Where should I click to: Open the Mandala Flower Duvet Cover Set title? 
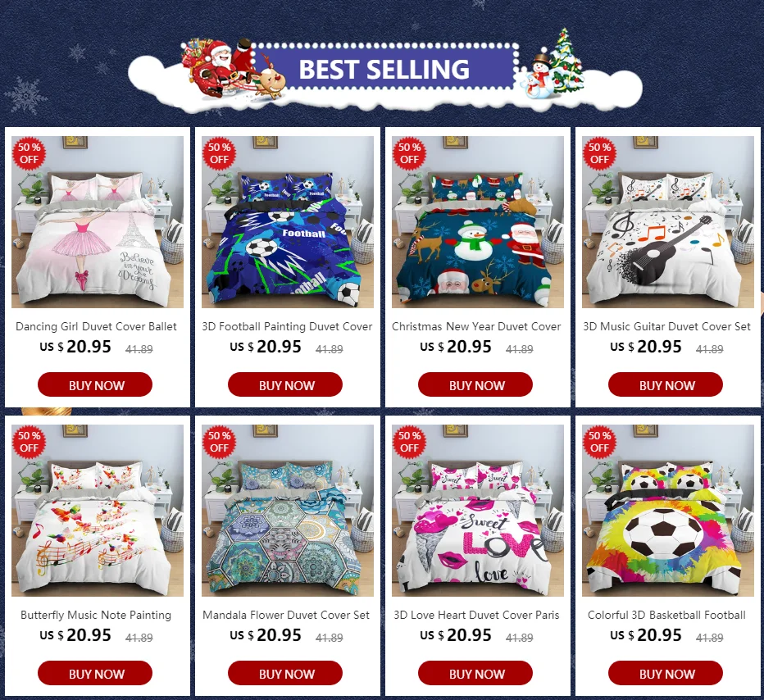[286, 616]
